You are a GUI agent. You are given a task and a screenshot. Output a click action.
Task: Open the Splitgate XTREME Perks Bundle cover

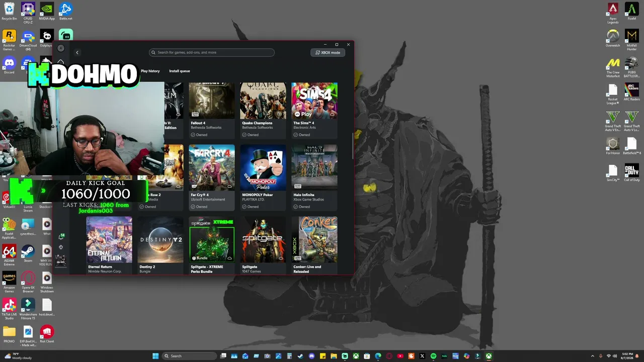coord(212,240)
